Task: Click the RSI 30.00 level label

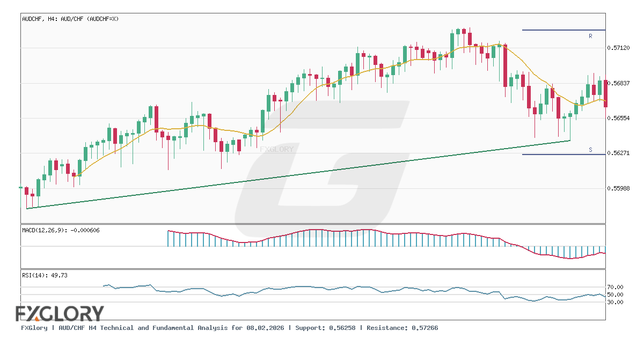Action: point(616,302)
